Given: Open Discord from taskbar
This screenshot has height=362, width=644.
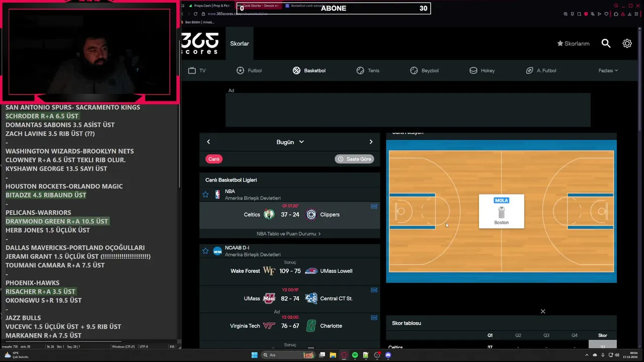Looking at the screenshot, I should point(388,355).
